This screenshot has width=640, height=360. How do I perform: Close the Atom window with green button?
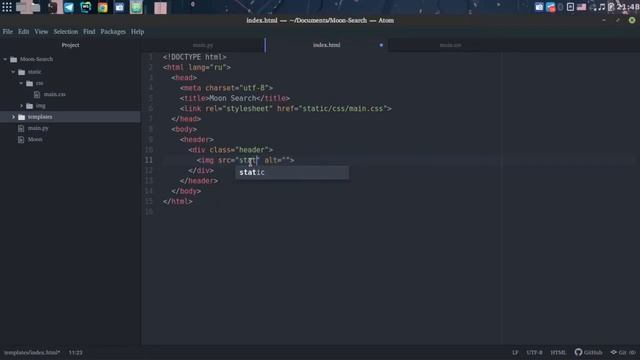pyautogui.click(x=632, y=20)
